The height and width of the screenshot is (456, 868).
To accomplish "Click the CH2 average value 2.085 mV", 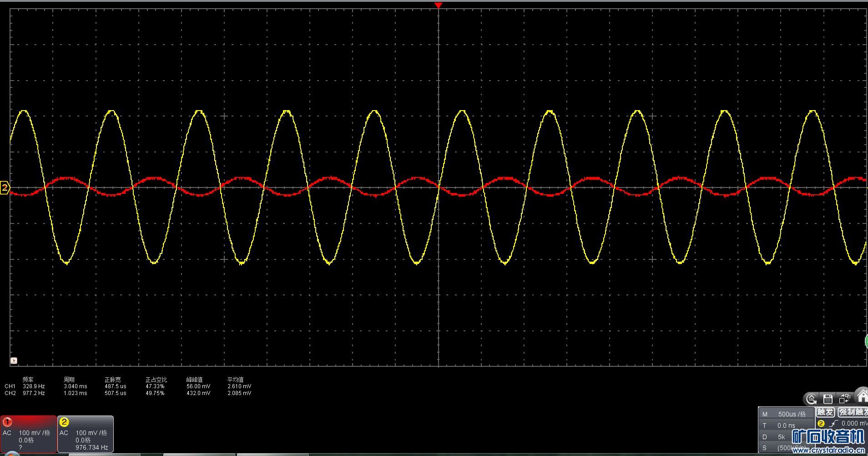I will pyautogui.click(x=239, y=393).
